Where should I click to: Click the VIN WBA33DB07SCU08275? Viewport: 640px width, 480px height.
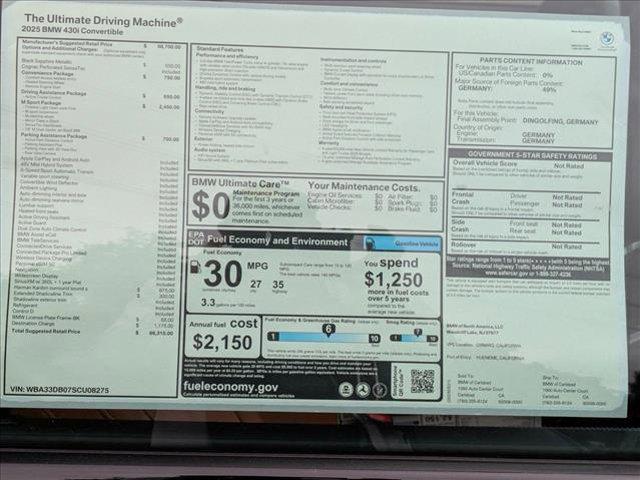point(59,390)
